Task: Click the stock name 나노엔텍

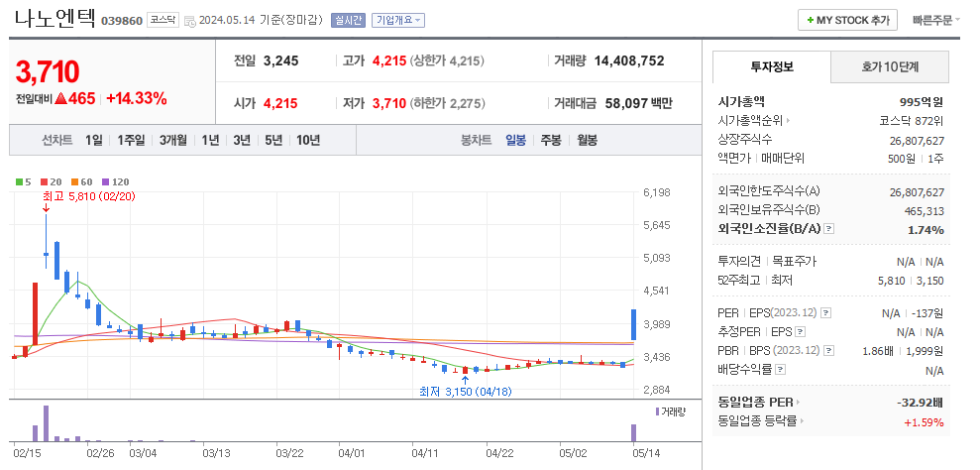Action: tap(54, 19)
